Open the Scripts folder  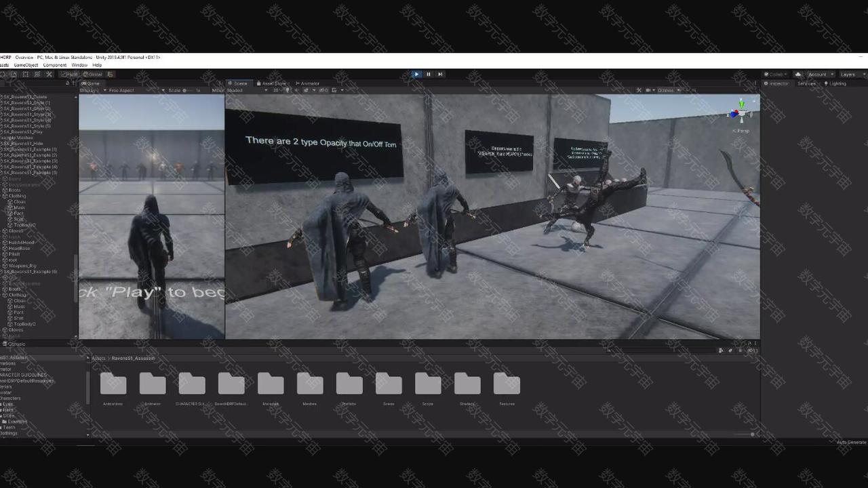point(428,388)
